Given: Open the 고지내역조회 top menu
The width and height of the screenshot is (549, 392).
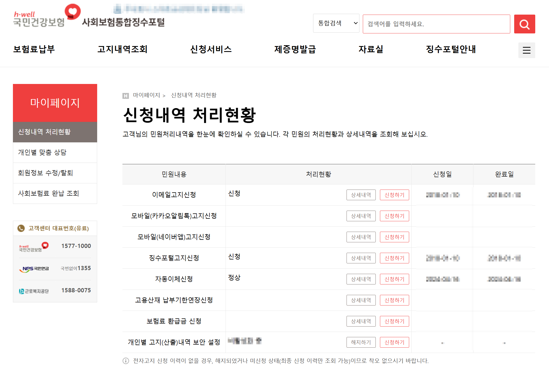Looking at the screenshot, I should (x=122, y=49).
